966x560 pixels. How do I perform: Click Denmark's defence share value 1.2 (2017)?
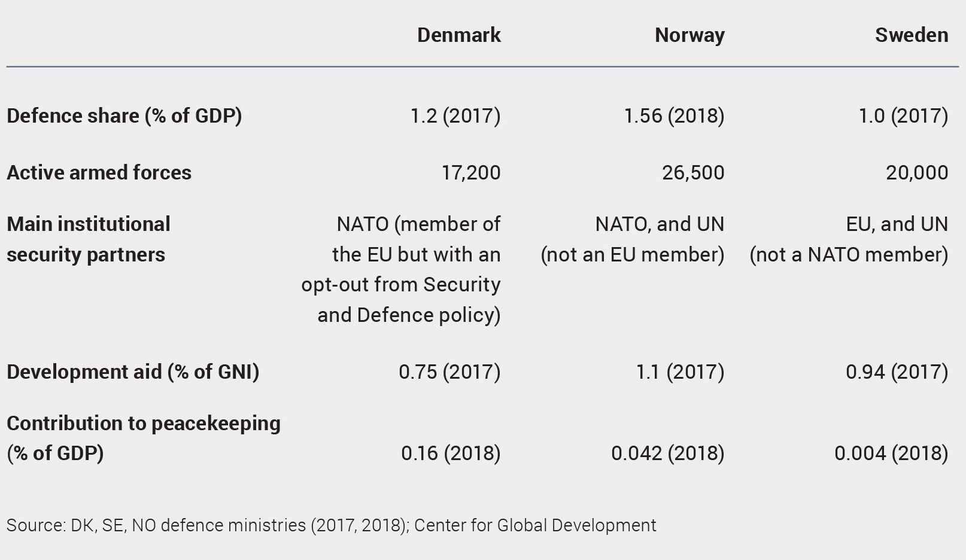[x=455, y=115]
